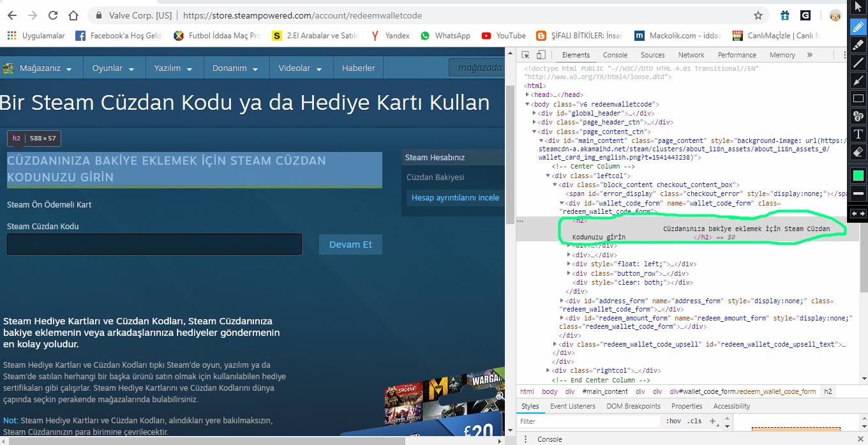
Task: Select the straight line tool
Action: point(858,63)
